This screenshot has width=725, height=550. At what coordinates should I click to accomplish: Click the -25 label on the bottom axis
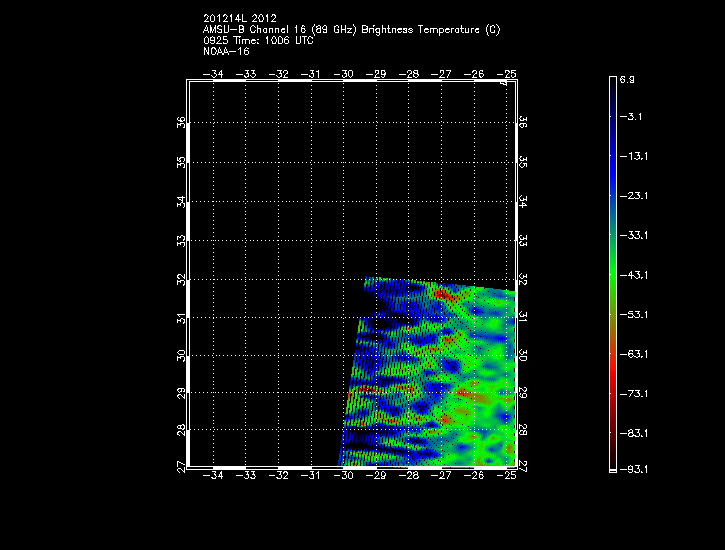point(509,476)
